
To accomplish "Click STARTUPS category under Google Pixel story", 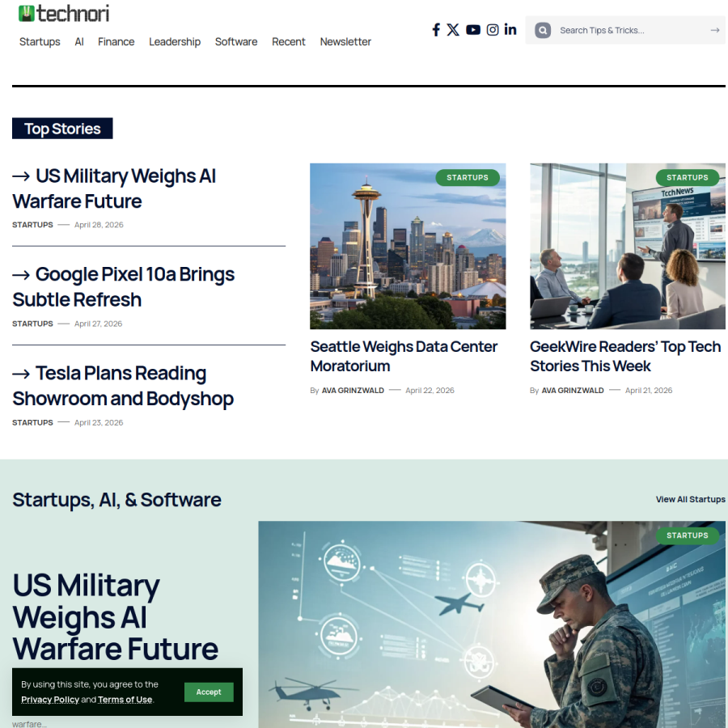I will pos(32,324).
